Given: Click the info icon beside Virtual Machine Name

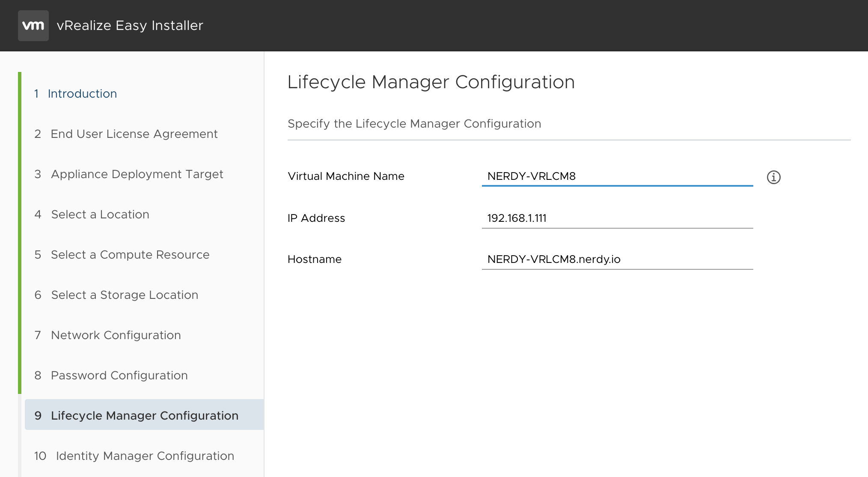Looking at the screenshot, I should point(773,177).
